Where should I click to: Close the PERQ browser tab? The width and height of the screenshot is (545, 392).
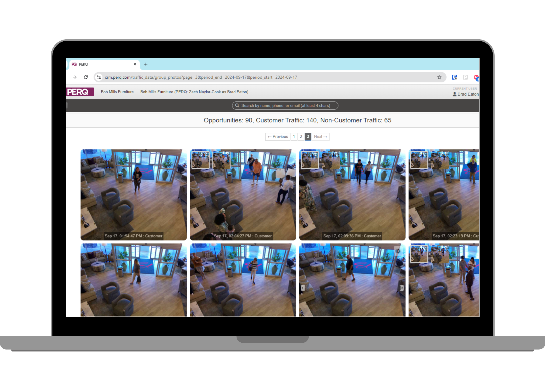click(x=135, y=64)
